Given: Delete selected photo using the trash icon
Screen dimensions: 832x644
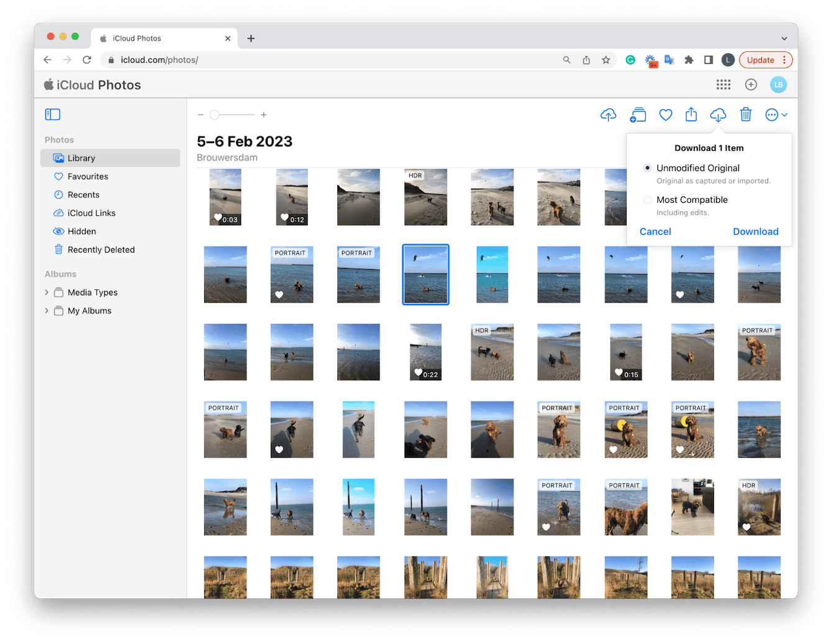Looking at the screenshot, I should point(746,115).
